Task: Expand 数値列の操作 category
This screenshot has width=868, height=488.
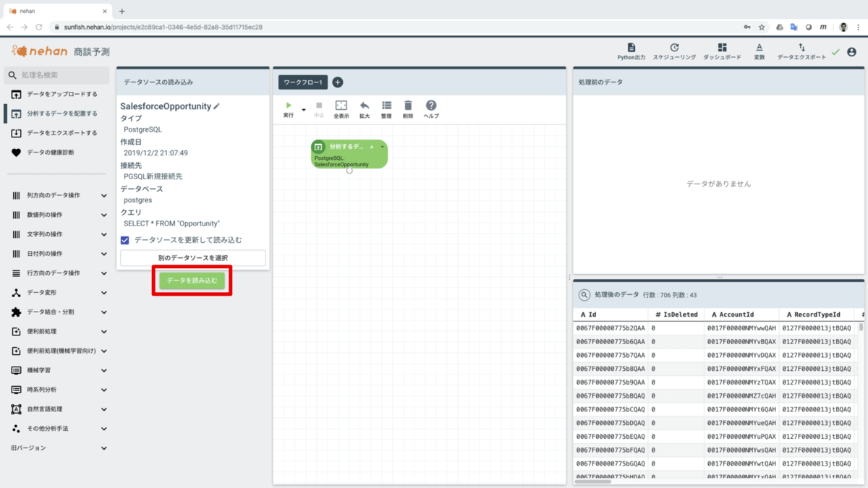Action: (x=59, y=215)
